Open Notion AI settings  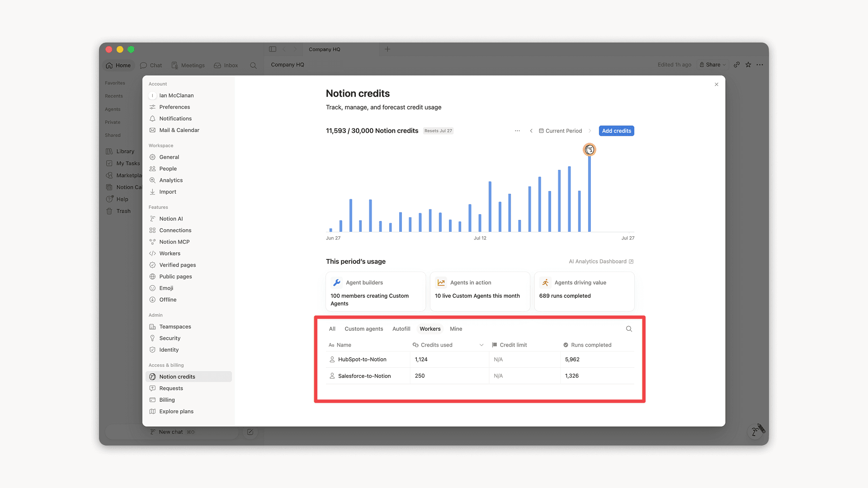click(189, 219)
